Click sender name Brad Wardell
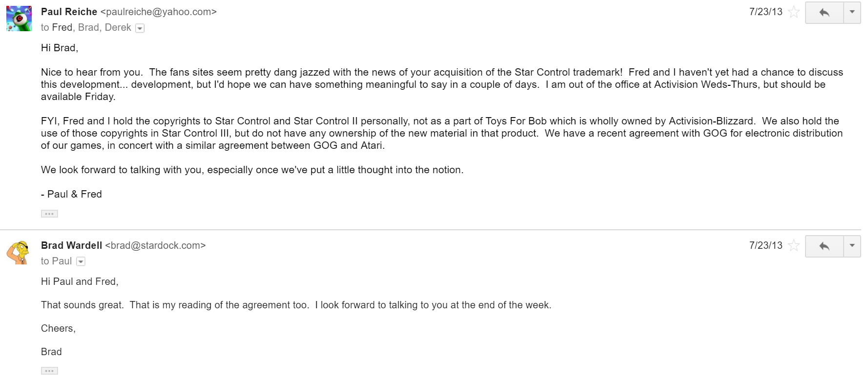The height and width of the screenshot is (381, 868). click(71, 245)
